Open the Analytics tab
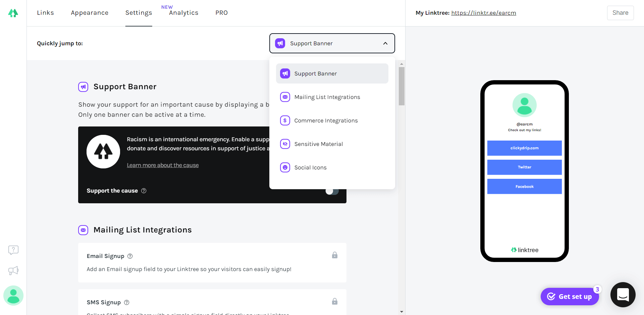This screenshot has width=644, height=315. pyautogui.click(x=183, y=13)
